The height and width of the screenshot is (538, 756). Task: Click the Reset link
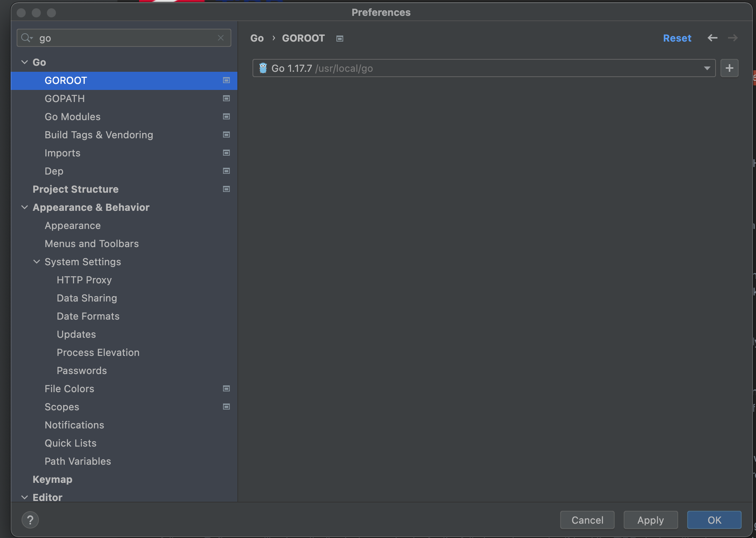point(677,38)
